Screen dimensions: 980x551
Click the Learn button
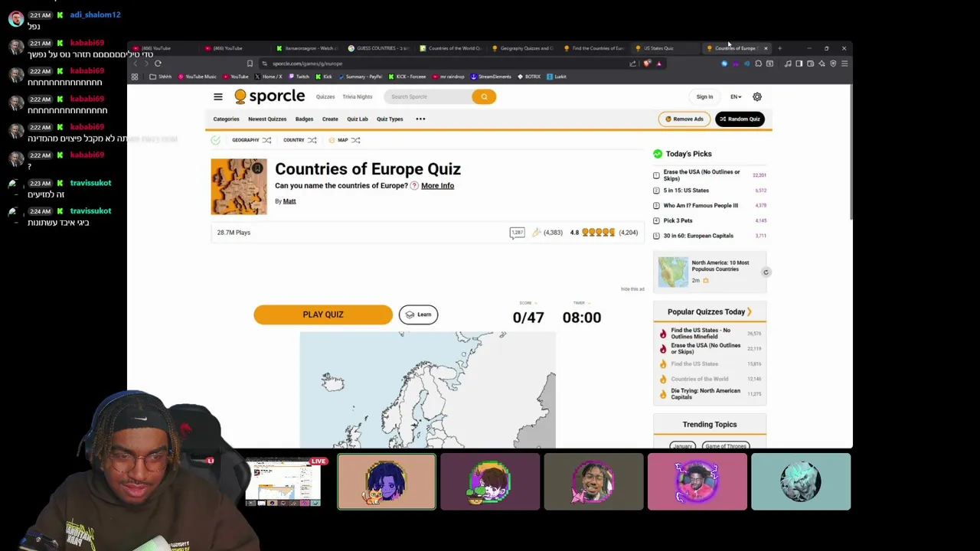tap(418, 315)
